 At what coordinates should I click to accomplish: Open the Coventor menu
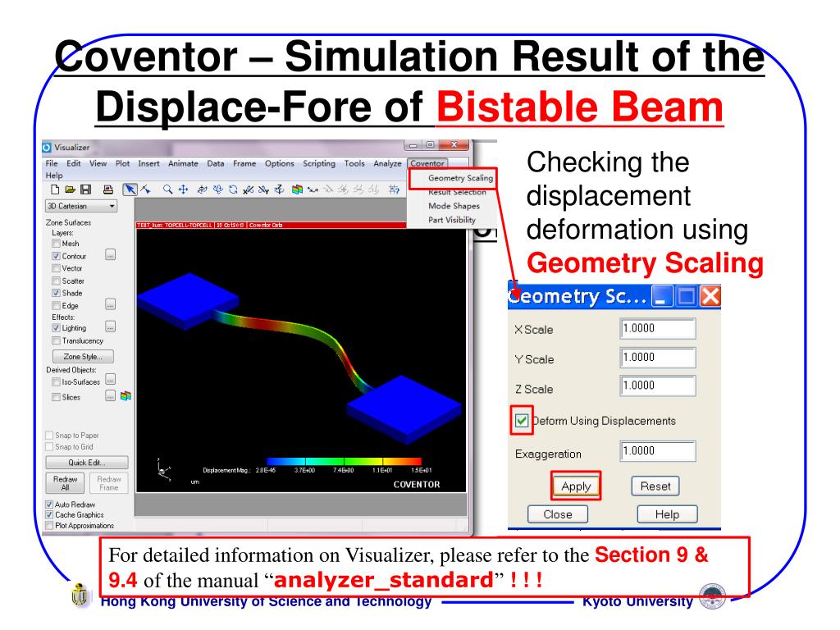click(427, 163)
